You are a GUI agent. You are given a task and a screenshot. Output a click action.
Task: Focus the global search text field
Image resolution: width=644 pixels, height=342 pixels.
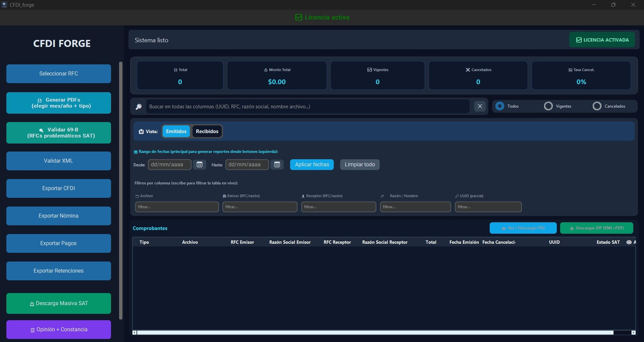(x=308, y=106)
